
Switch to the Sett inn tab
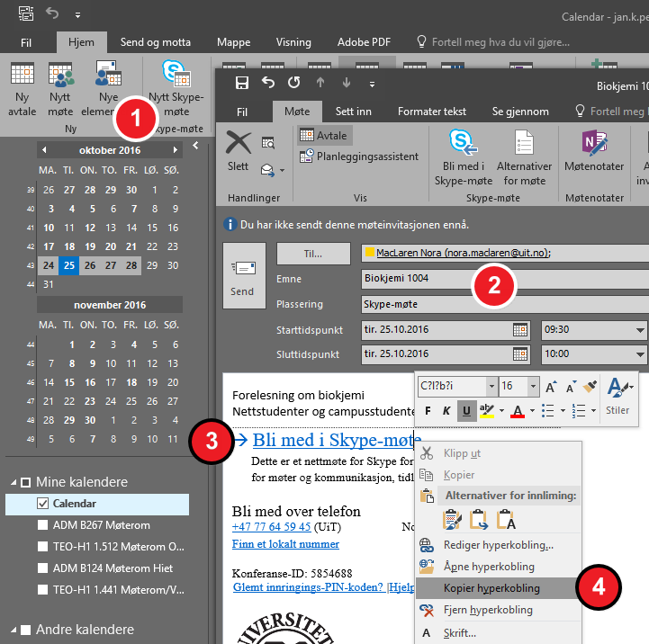pos(353,112)
